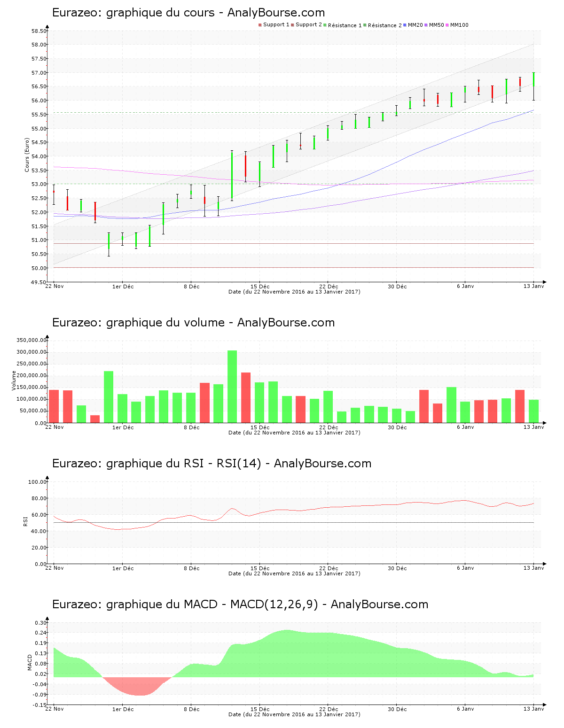Click the 350,000.00 volume axis value
The image size is (564, 728).
(31, 341)
